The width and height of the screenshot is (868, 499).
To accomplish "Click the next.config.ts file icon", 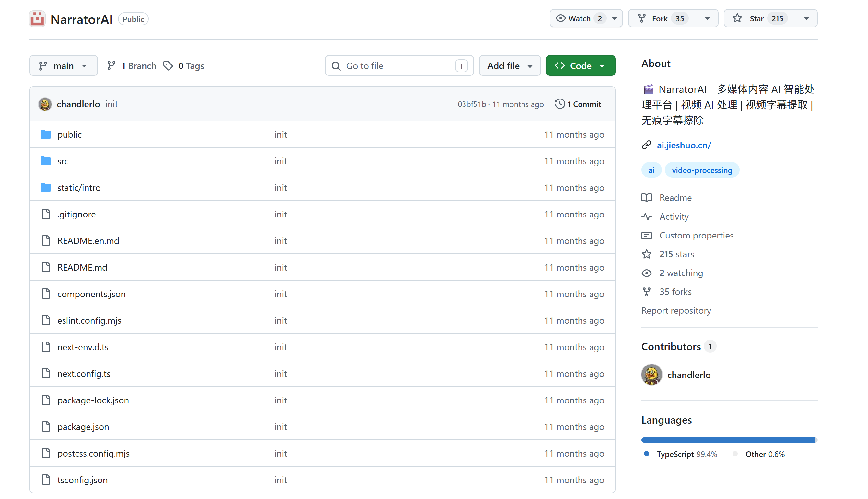I will coord(46,374).
